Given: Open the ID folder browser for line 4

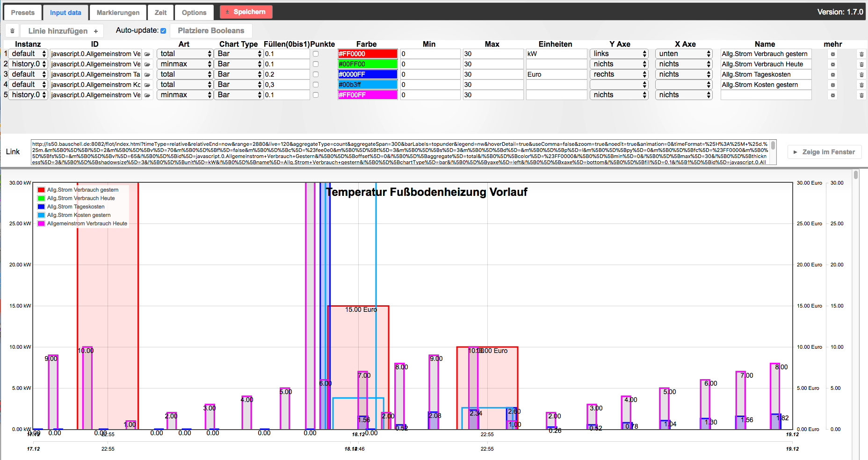Looking at the screenshot, I should pos(147,85).
